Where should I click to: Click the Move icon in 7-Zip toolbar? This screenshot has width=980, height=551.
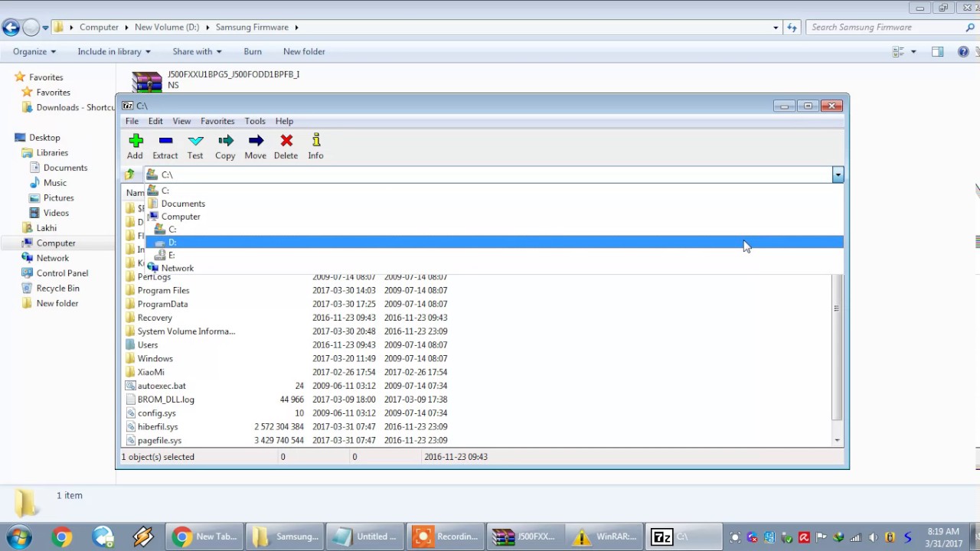255,145
